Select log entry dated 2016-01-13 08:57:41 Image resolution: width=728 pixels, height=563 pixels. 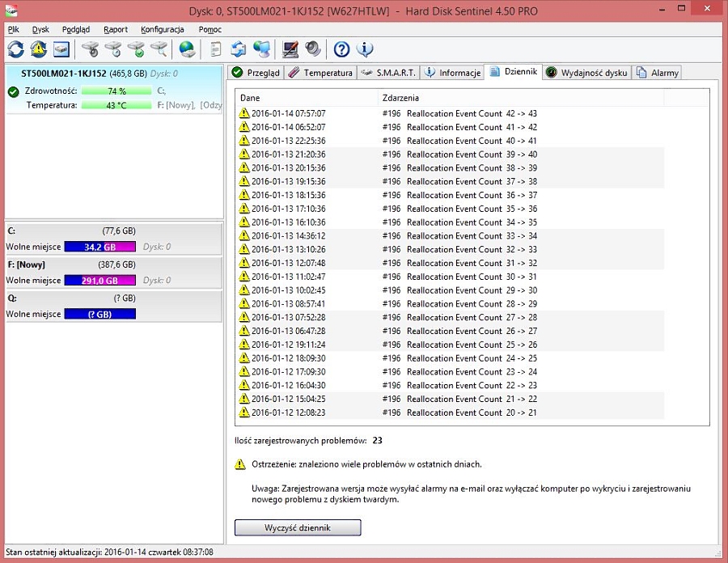click(451, 303)
